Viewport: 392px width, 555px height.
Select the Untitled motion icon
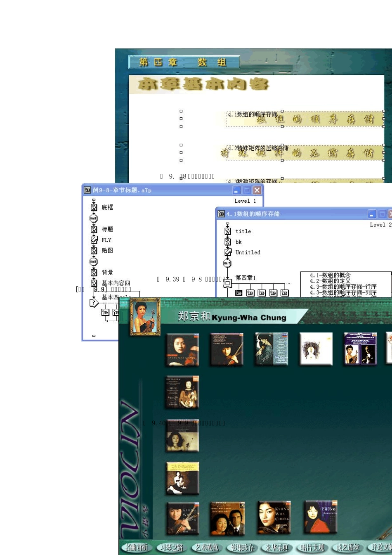[x=227, y=252]
